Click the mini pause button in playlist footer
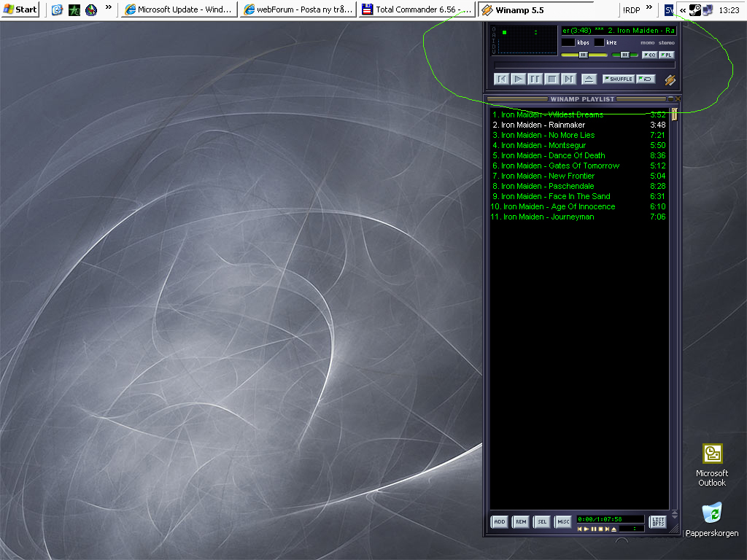The height and width of the screenshot is (560, 747). click(594, 529)
